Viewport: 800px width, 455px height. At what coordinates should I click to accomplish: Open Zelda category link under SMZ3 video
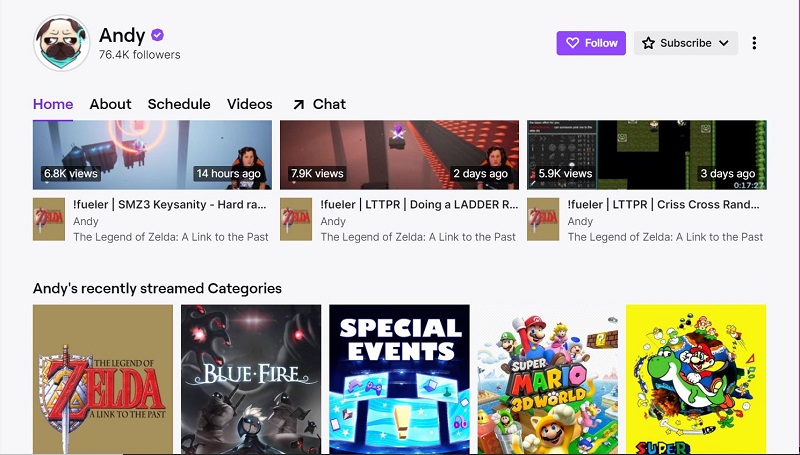click(170, 237)
